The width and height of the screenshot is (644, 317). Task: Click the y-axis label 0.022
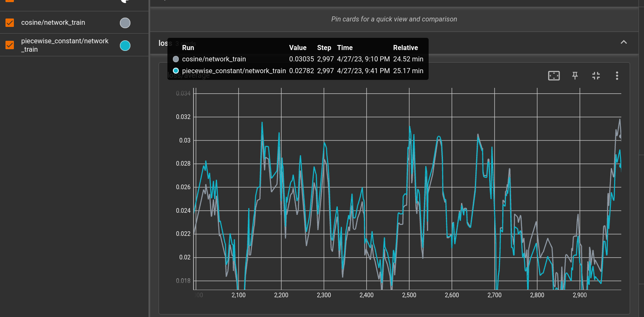(183, 234)
